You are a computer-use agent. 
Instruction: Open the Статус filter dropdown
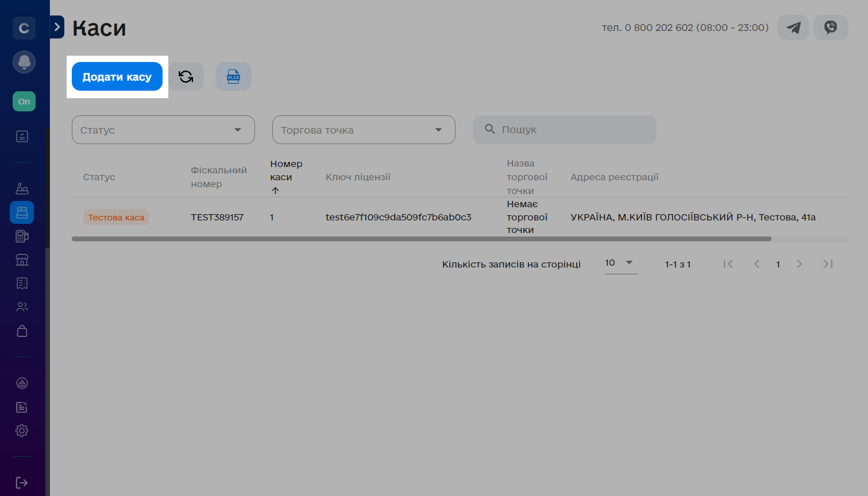(163, 130)
